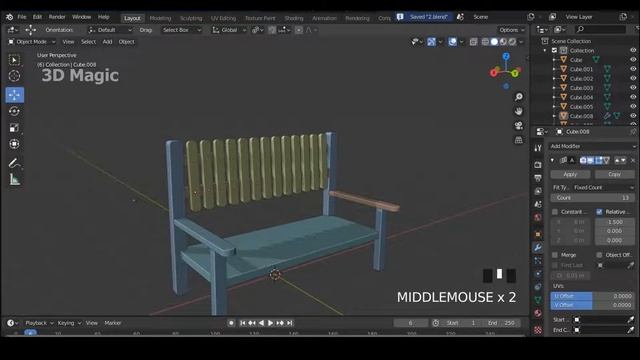This screenshot has height=360, width=640.
Task: Click the modifier Copy button
Action: tap(614, 174)
